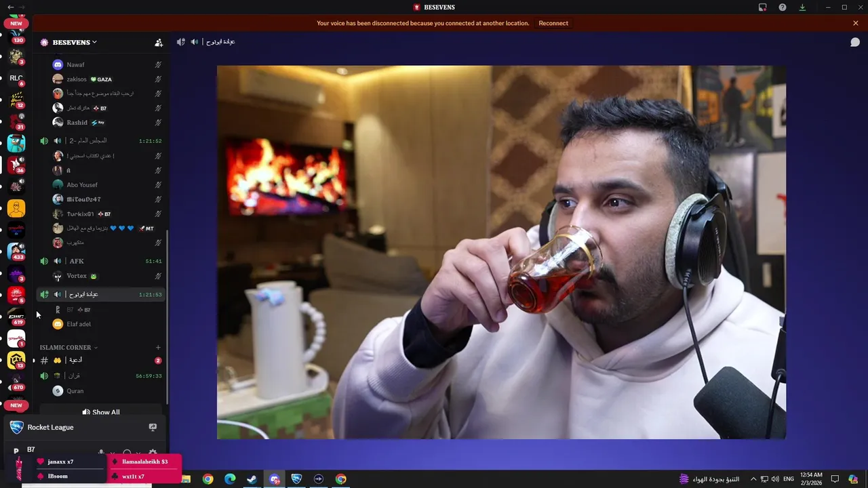Viewport: 868px width, 488px height.
Task: Add a channel to ISLAMIC CORNER with plus
Action: (x=158, y=348)
